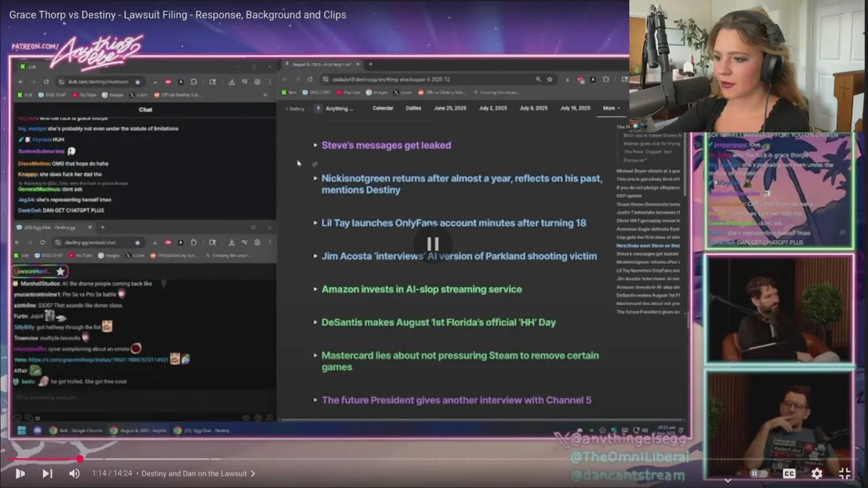The image size is (868, 488).
Task: Exit fullscreen mode
Action: (845, 474)
